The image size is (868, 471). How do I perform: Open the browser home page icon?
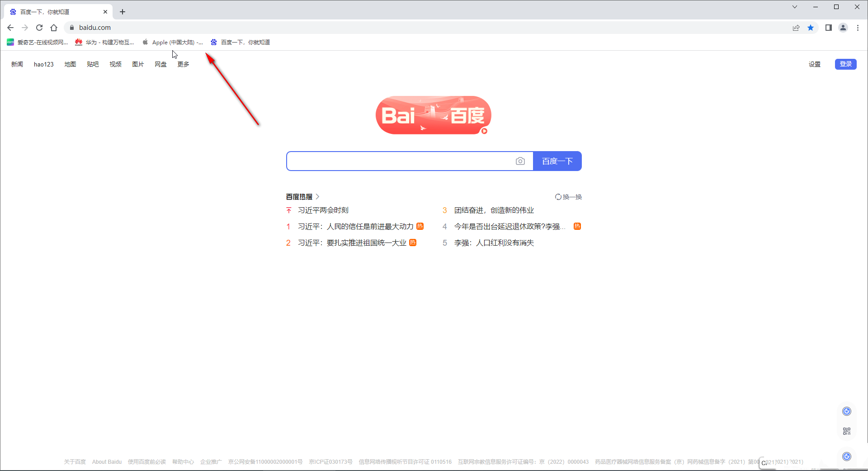pyautogui.click(x=54, y=28)
